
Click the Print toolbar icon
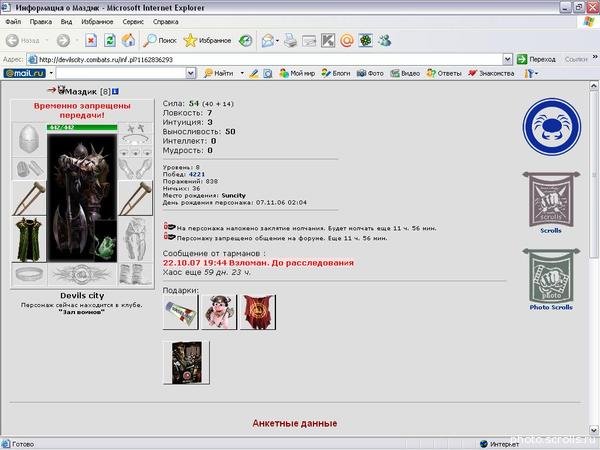click(290, 41)
